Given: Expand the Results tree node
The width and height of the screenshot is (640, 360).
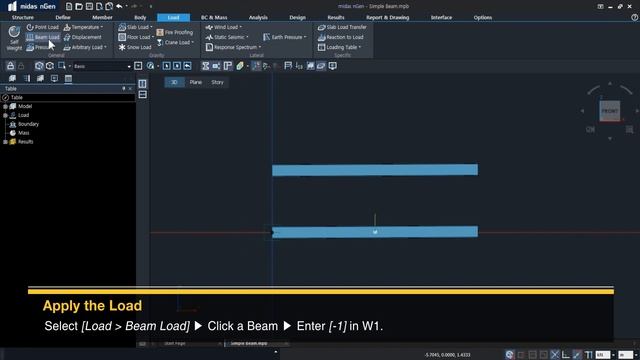Looking at the screenshot, I should tap(5, 142).
